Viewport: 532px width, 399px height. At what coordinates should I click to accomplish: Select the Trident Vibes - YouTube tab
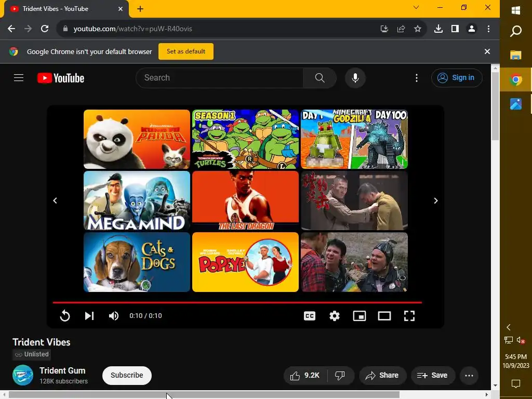pos(66,9)
